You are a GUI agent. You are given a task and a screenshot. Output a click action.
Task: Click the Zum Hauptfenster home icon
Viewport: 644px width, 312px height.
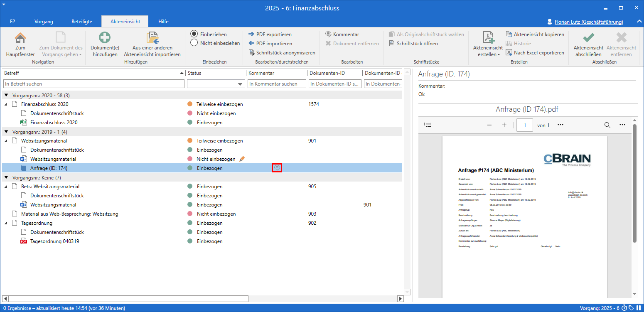click(20, 38)
